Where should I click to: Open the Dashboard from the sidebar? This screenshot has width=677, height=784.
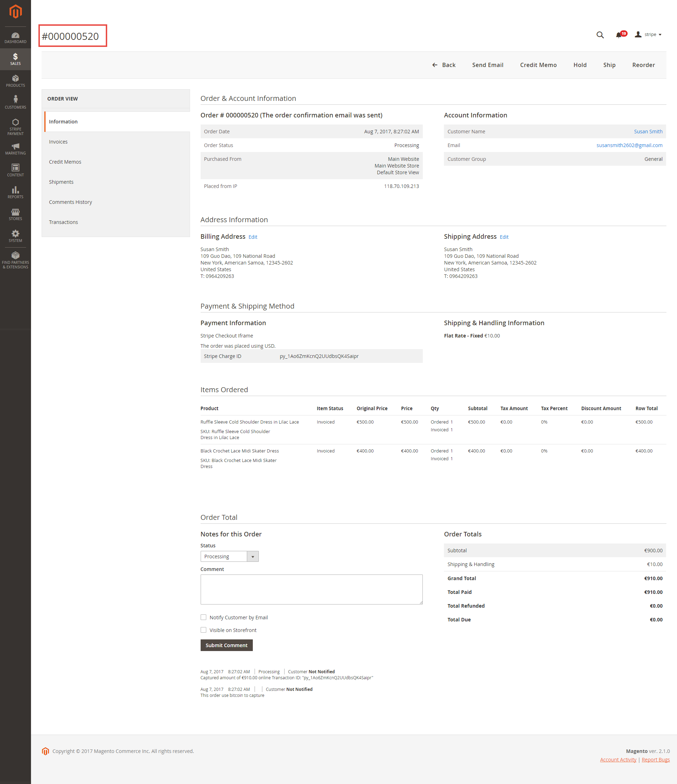(x=15, y=37)
